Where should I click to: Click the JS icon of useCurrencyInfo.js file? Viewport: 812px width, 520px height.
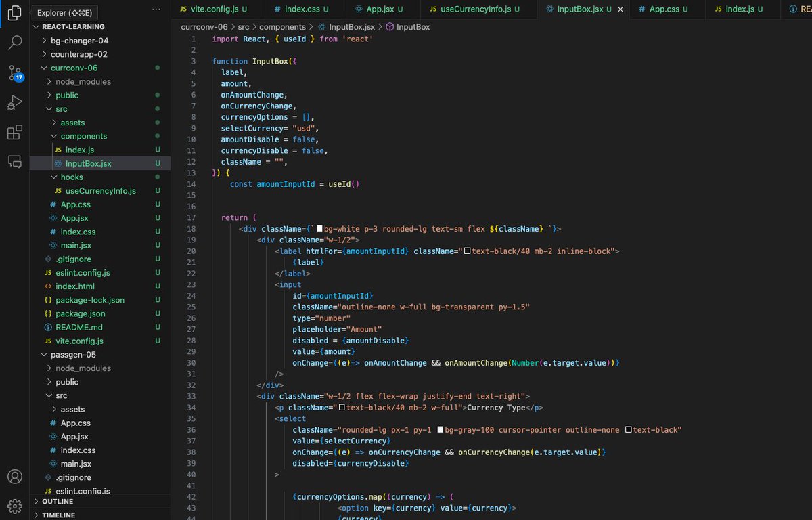pos(58,191)
